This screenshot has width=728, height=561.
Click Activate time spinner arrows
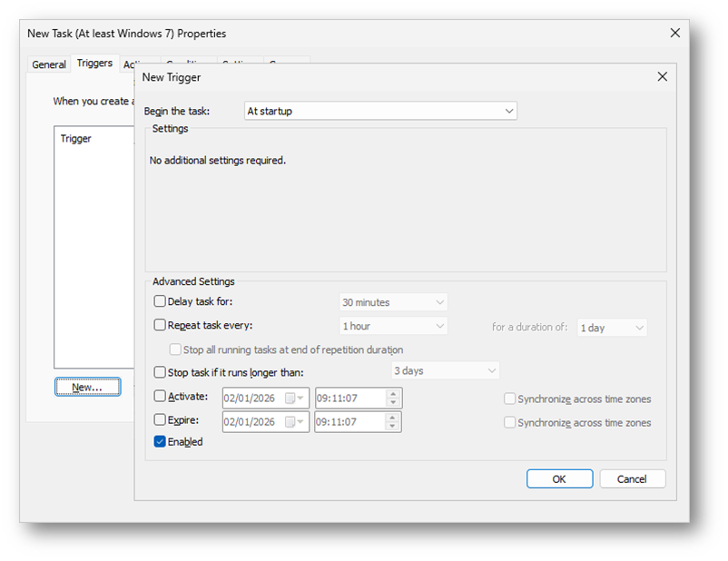[393, 398]
